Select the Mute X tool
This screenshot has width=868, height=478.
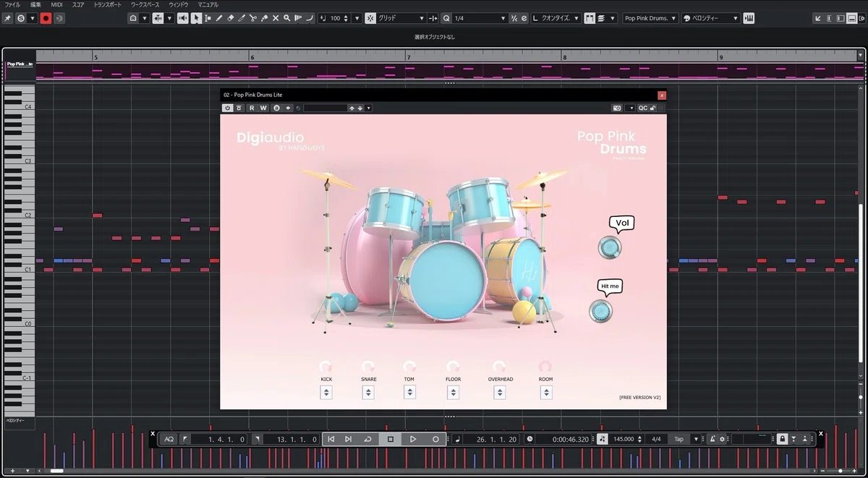[276, 18]
